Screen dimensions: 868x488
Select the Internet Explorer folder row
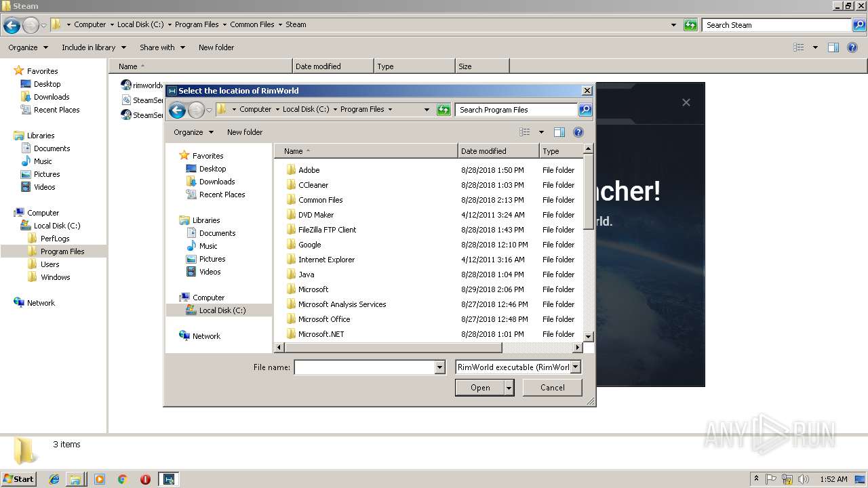pyautogui.click(x=429, y=260)
